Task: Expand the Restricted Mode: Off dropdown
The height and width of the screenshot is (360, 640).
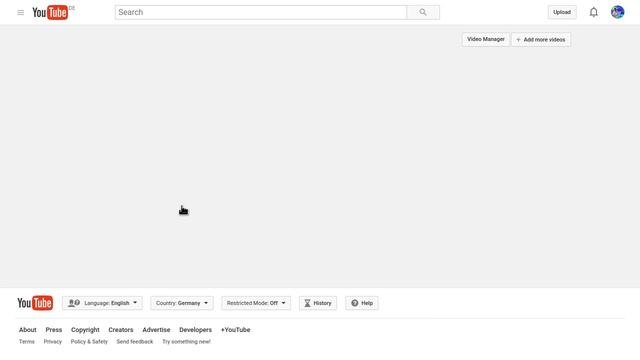Action: [256, 303]
